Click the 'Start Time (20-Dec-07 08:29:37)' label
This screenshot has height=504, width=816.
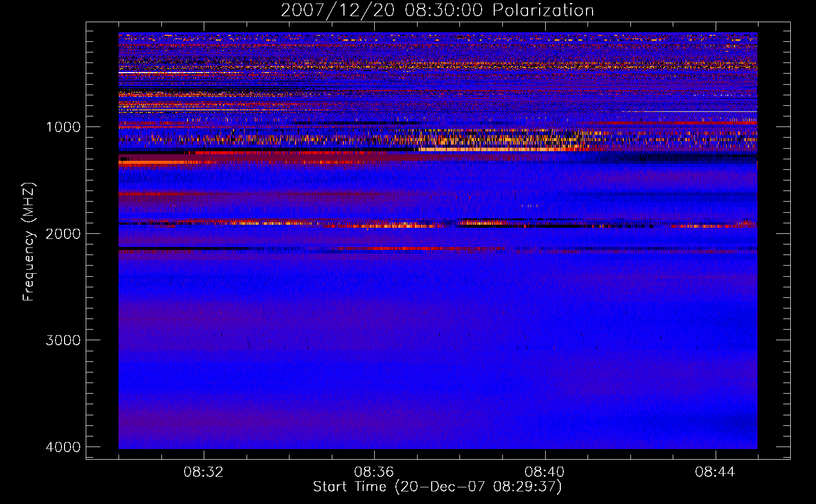(x=437, y=487)
